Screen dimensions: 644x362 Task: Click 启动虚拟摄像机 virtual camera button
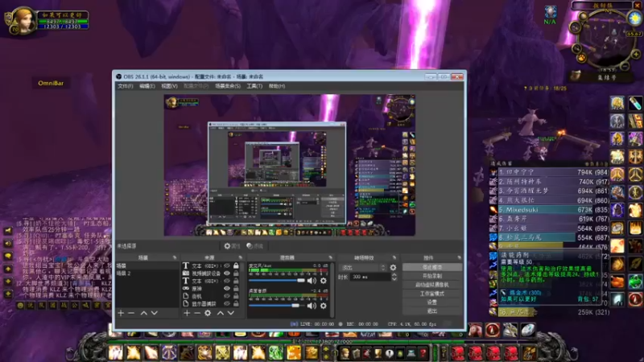click(432, 285)
